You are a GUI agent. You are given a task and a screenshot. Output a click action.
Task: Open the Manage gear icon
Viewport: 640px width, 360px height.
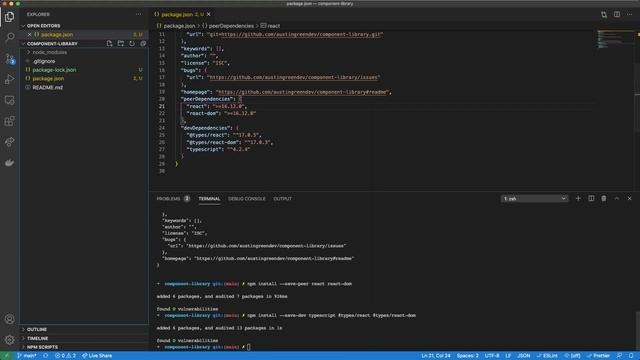pos(9,340)
